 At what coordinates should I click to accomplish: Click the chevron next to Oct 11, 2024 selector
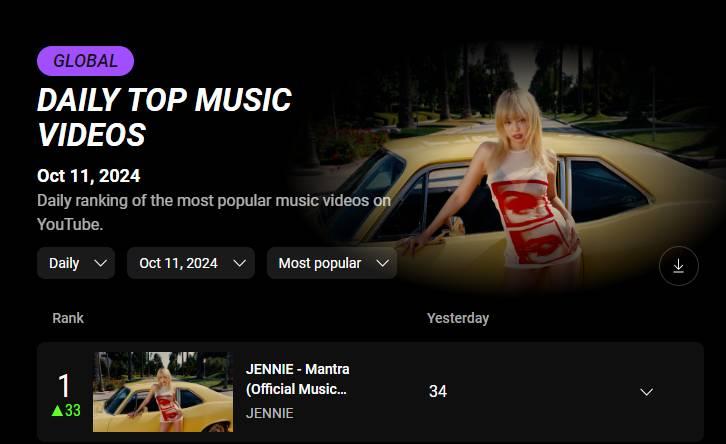pyautogui.click(x=239, y=263)
